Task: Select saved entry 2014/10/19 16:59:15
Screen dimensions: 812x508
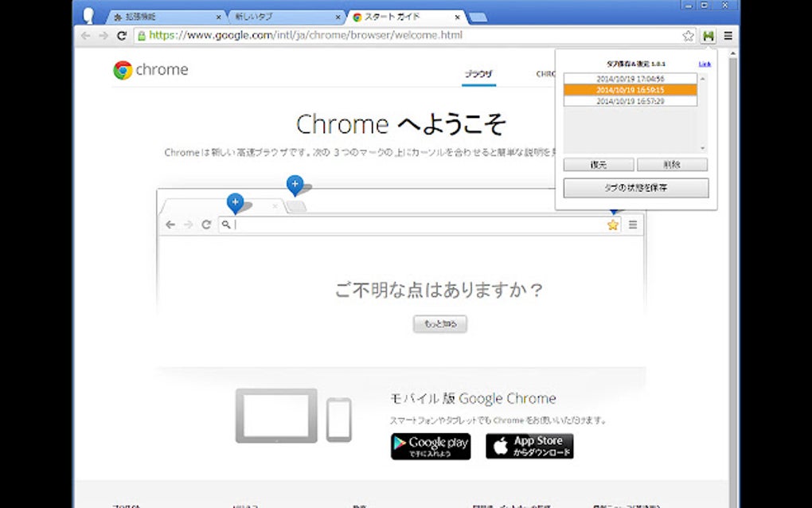Action: click(630, 90)
